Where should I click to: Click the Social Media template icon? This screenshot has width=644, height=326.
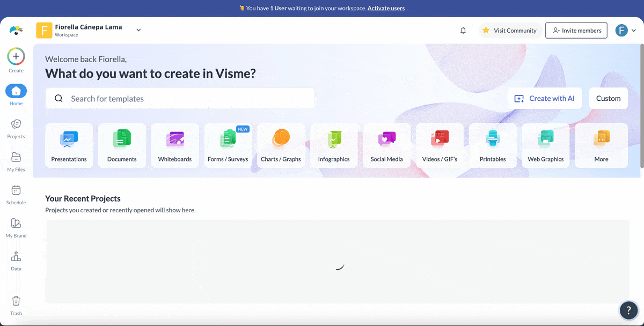[387, 145]
